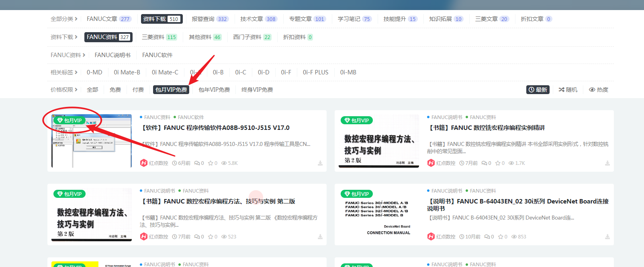Image resolution: width=644 pixels, height=267 pixels.
Task: Choose the 专题文章 category
Action: pyautogui.click(x=307, y=19)
